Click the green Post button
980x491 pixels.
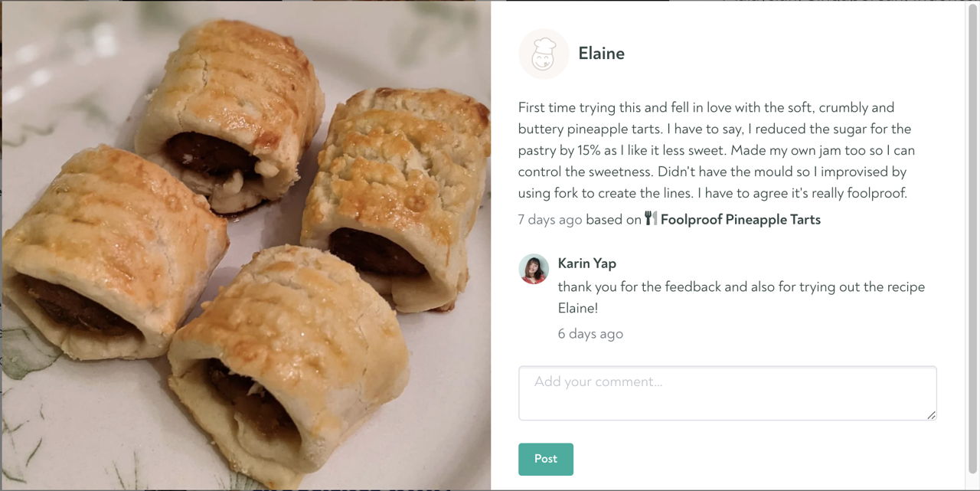click(546, 459)
